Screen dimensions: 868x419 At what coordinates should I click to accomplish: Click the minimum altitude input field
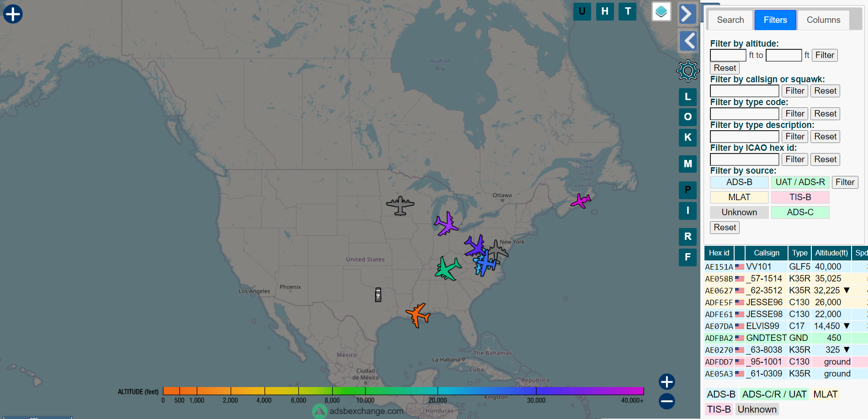(x=728, y=55)
